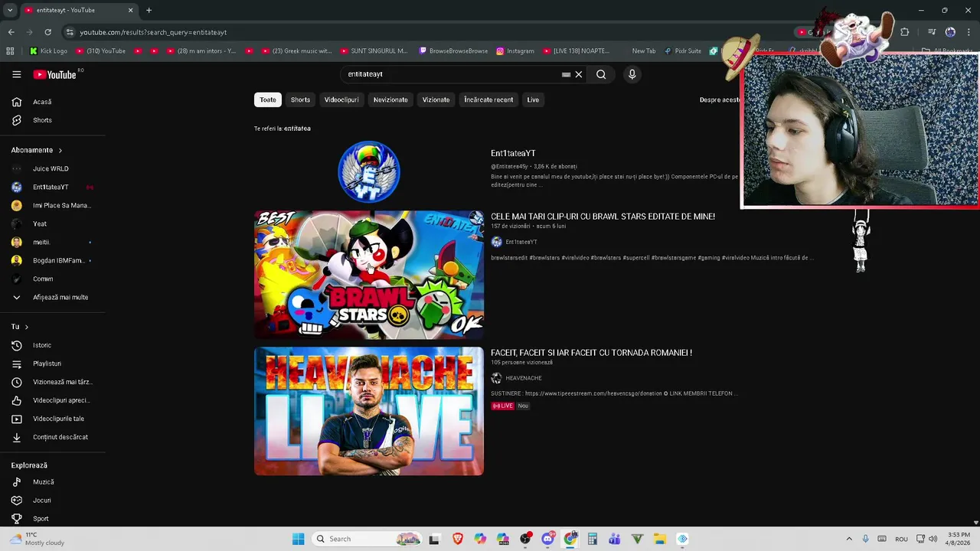Open the Discord taskbar icon
The width and height of the screenshot is (980, 551).
point(548,539)
